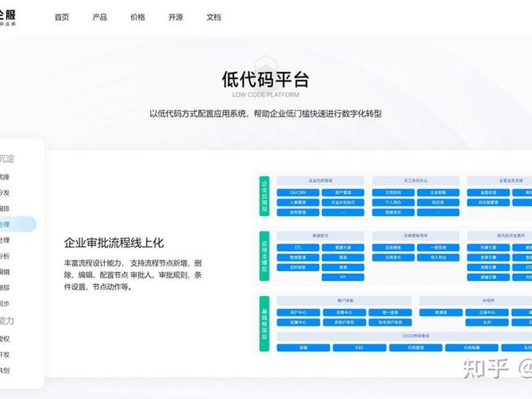Click the 消息中心 block in diagram

pos(344,313)
